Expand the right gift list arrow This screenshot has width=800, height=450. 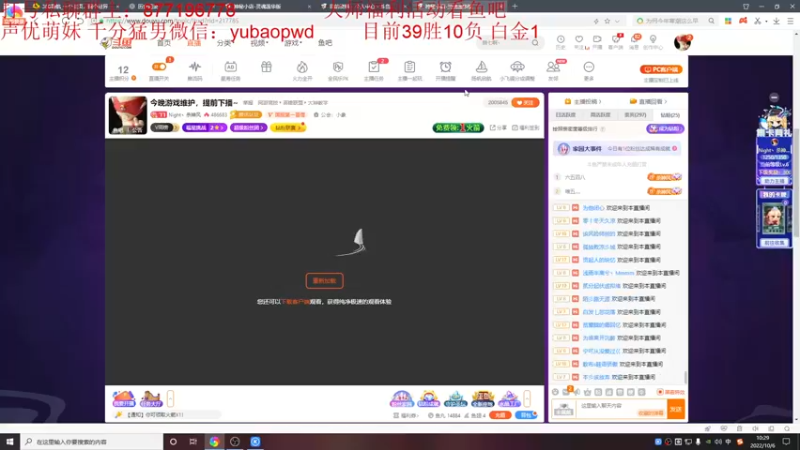[x=527, y=398]
